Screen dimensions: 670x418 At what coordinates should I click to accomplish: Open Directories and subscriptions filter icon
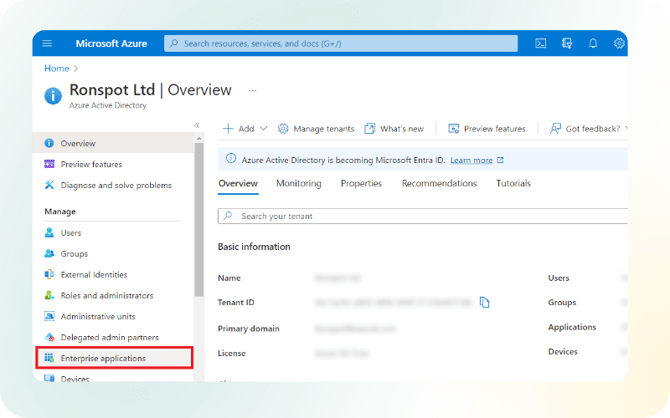(x=567, y=43)
